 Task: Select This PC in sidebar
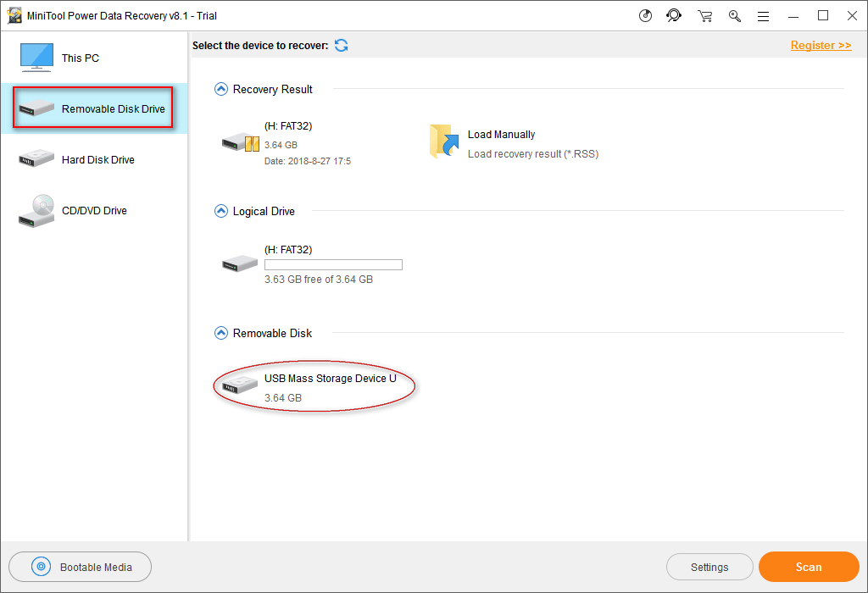click(94, 58)
